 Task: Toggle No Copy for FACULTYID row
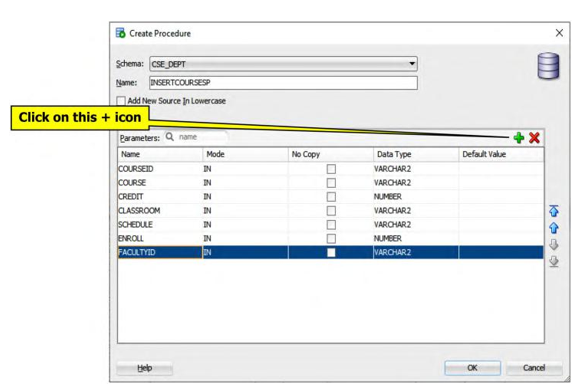pyautogui.click(x=331, y=253)
